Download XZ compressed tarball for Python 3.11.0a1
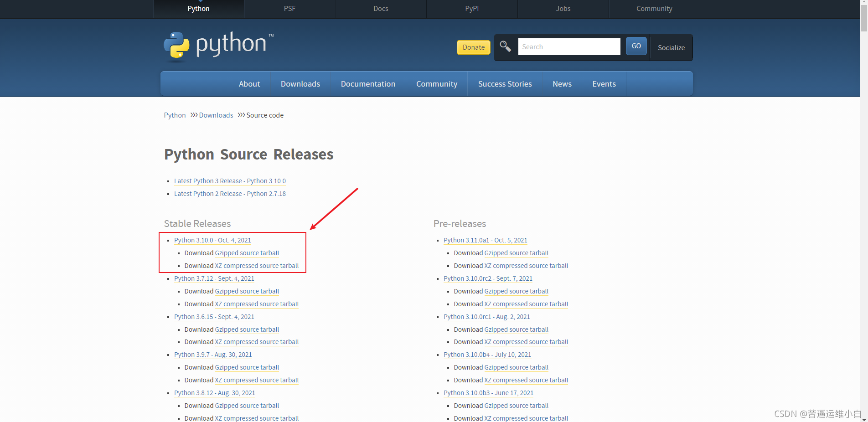868x422 pixels. tap(526, 266)
